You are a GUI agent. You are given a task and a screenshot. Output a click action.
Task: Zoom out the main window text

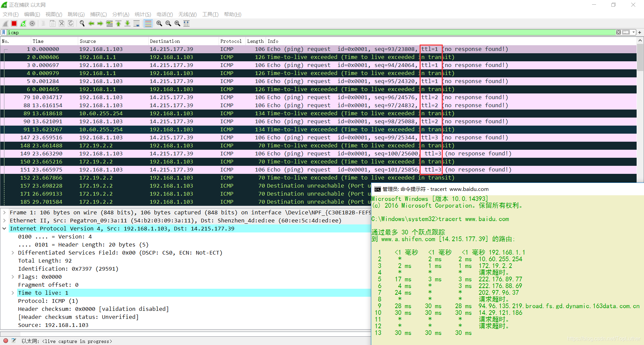click(168, 23)
